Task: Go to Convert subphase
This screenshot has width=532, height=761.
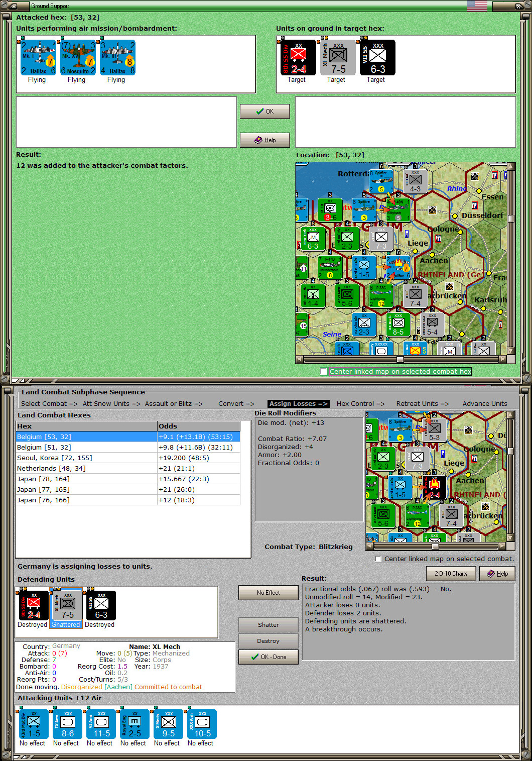Action: 236,403
